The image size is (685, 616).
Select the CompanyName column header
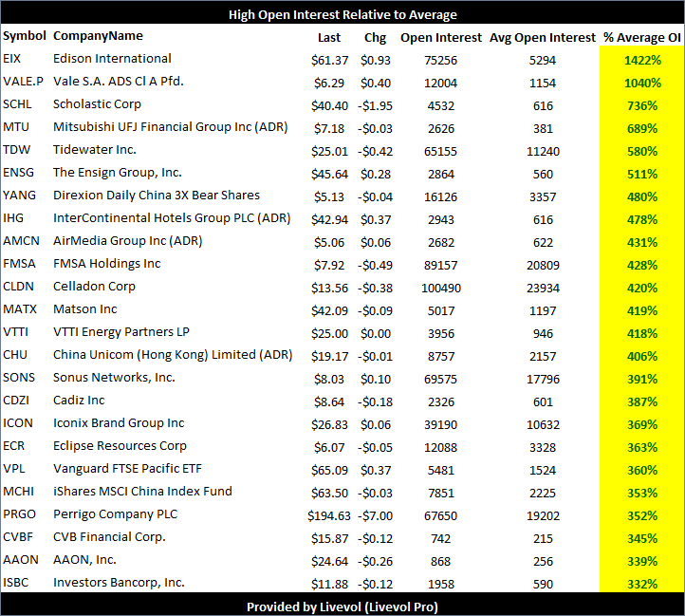click(x=98, y=36)
